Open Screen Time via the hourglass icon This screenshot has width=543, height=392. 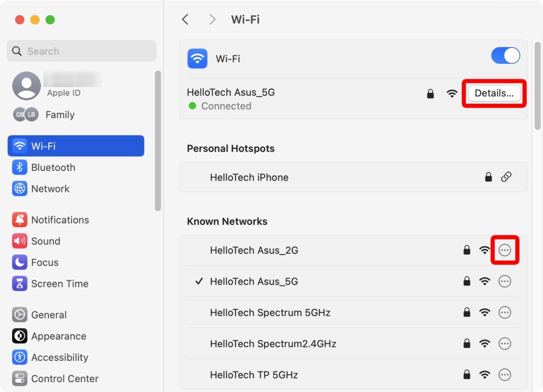tap(19, 283)
